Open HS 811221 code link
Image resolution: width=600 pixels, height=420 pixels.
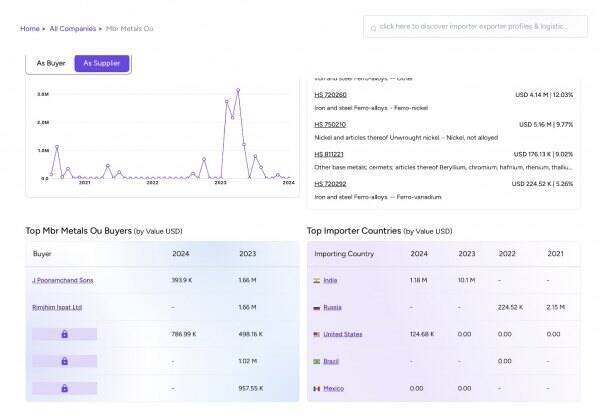[x=329, y=155]
